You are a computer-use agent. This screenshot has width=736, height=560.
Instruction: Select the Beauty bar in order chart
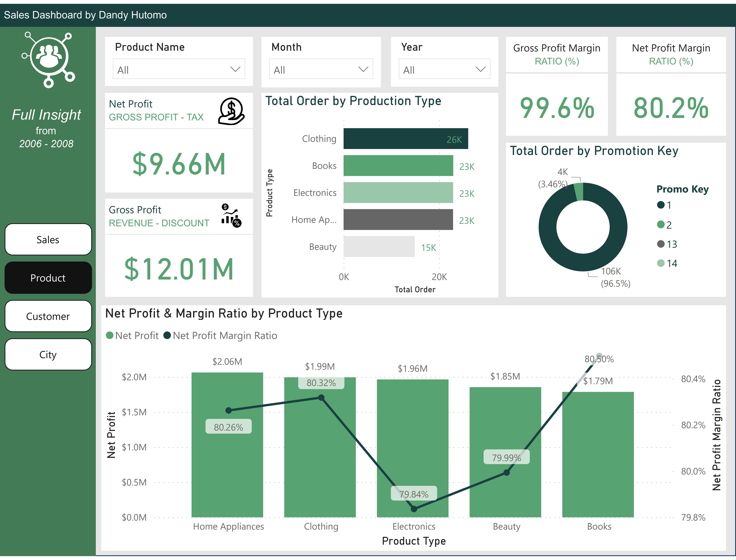379,247
